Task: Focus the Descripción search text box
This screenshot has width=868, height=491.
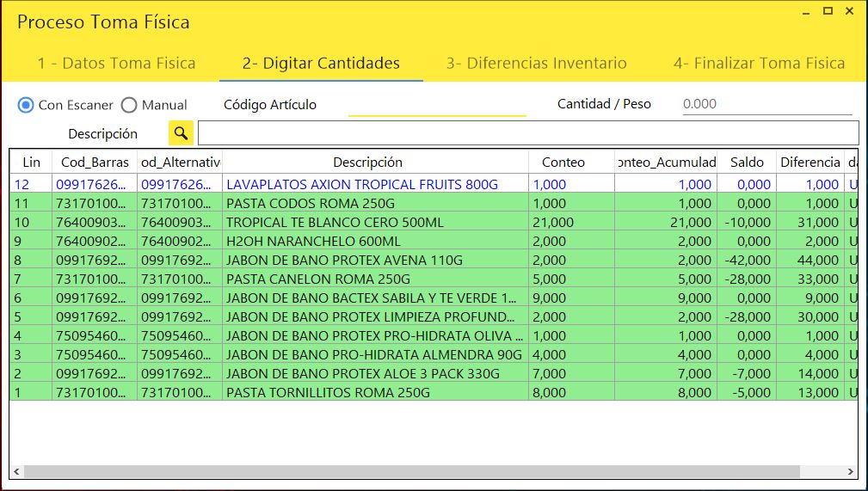Action: pyautogui.click(x=527, y=133)
